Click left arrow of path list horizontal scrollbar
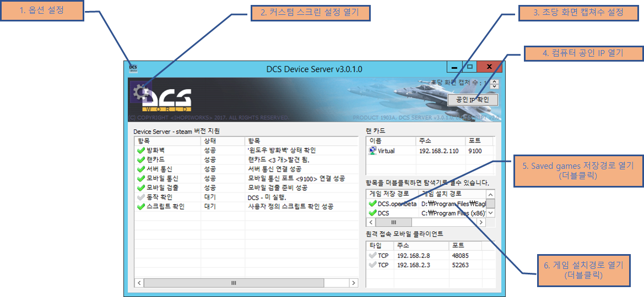Image resolution: width=644 pixels, height=297 pixels. point(370,222)
